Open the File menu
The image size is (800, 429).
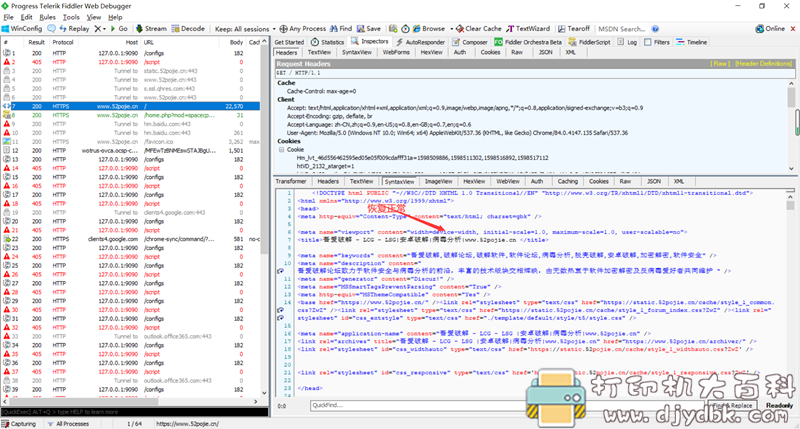pos(8,17)
